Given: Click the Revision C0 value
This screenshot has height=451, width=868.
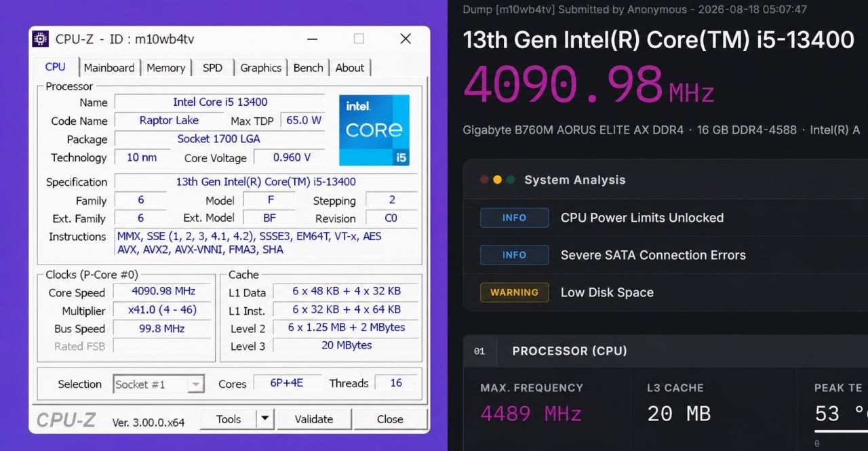Looking at the screenshot, I should [391, 218].
